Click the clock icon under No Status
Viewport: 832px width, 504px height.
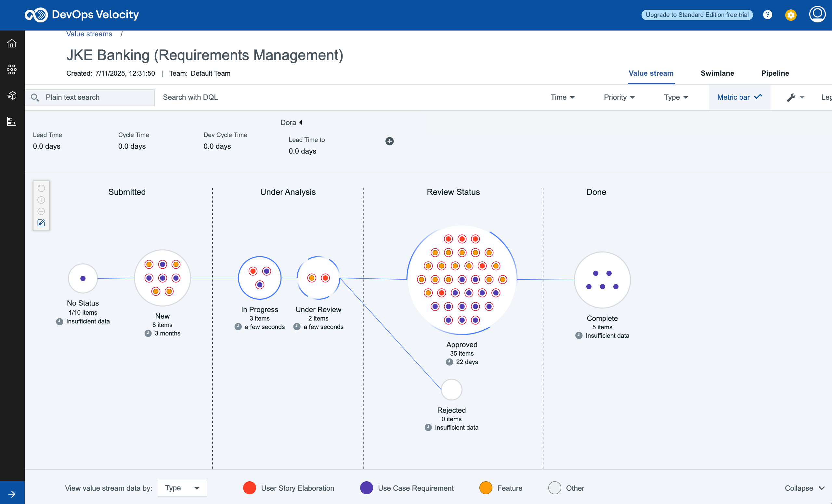coord(59,321)
